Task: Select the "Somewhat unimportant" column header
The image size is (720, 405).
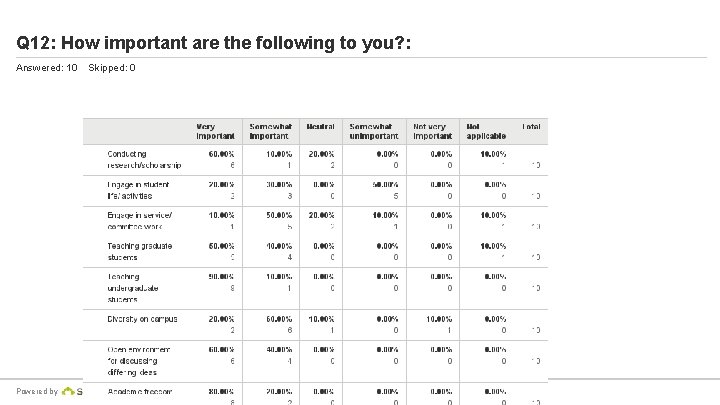Action: point(373,131)
